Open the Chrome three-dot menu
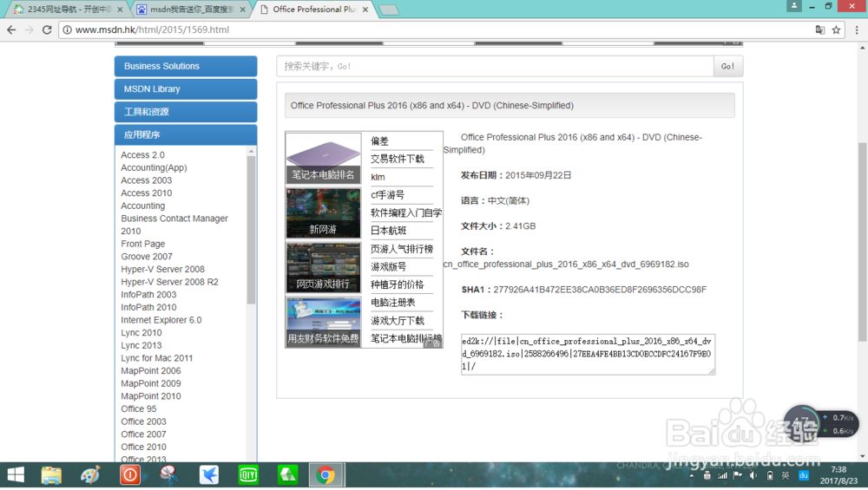 [857, 29]
